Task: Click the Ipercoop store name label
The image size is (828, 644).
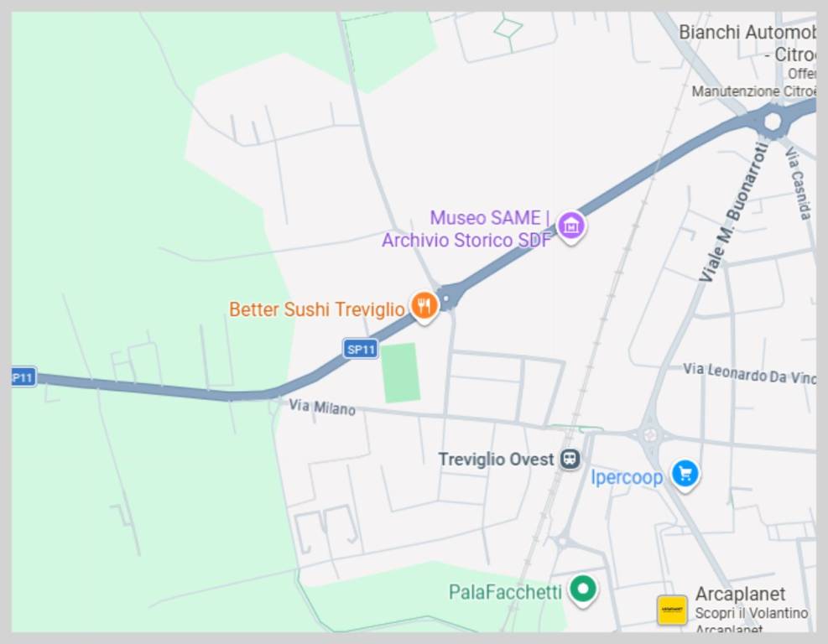Action: click(x=627, y=477)
